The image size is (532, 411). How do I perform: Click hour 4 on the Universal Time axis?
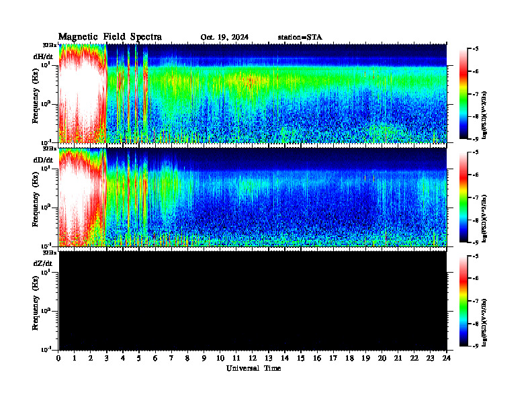click(123, 358)
